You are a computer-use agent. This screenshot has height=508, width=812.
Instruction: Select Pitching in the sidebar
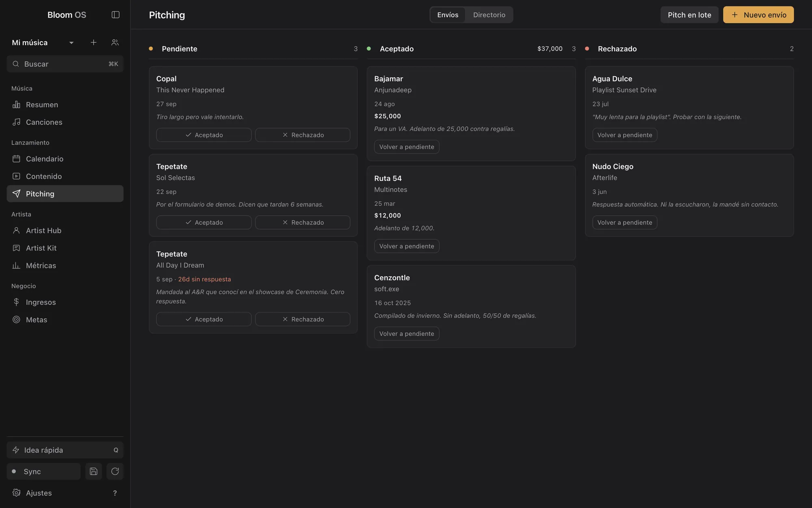pos(65,193)
